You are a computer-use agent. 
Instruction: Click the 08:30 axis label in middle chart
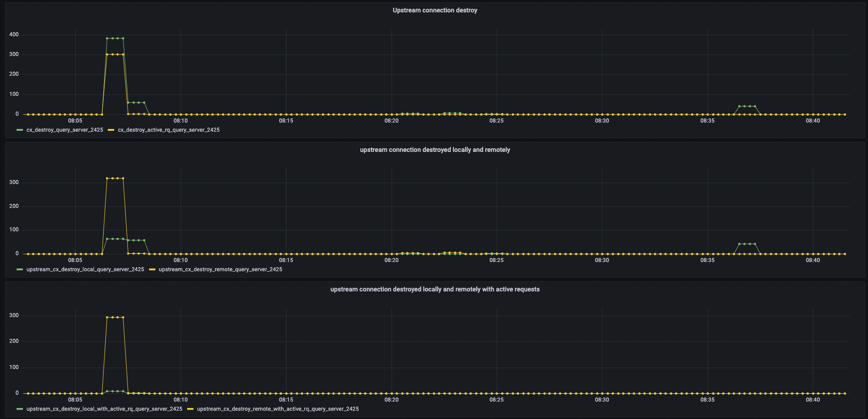[x=602, y=260]
